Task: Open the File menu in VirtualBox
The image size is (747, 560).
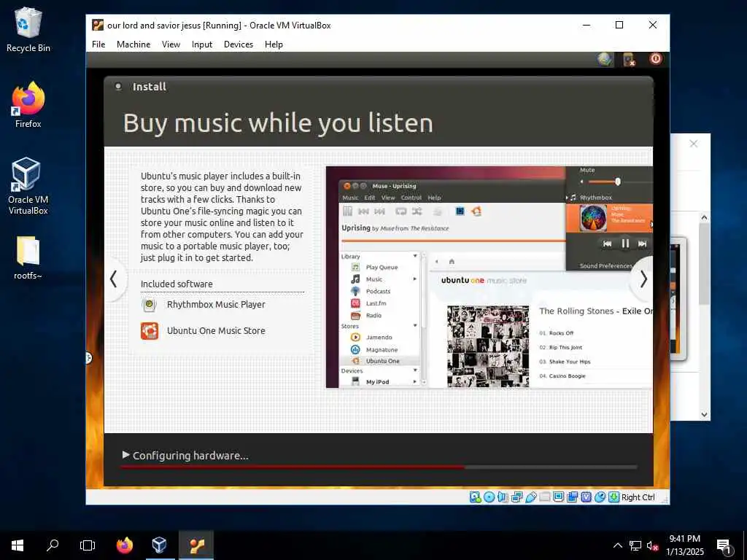Action: [x=98, y=44]
